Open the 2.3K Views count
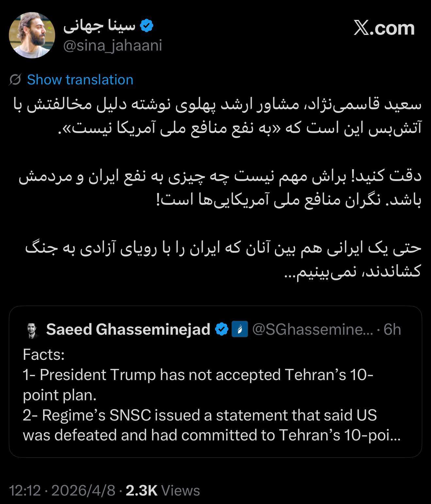The image size is (431, 504). pos(161,491)
